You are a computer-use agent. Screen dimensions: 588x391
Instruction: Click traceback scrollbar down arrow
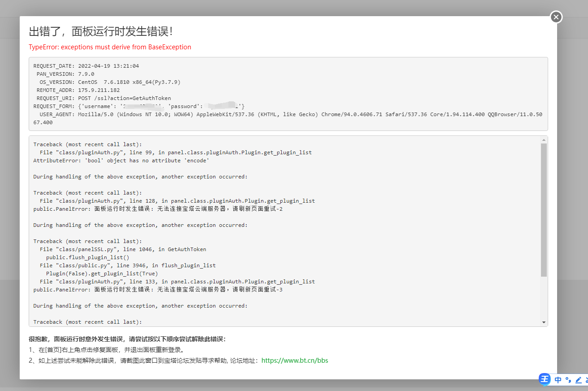pos(544,322)
